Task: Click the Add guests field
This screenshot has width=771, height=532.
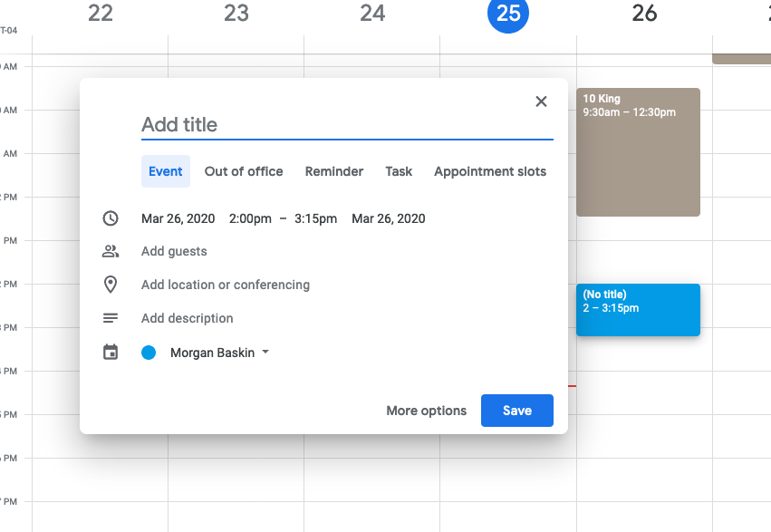Action: click(x=174, y=251)
